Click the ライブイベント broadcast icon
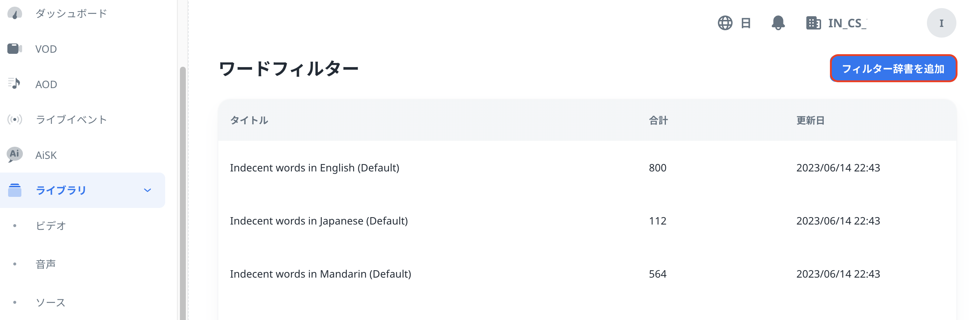 [14, 119]
